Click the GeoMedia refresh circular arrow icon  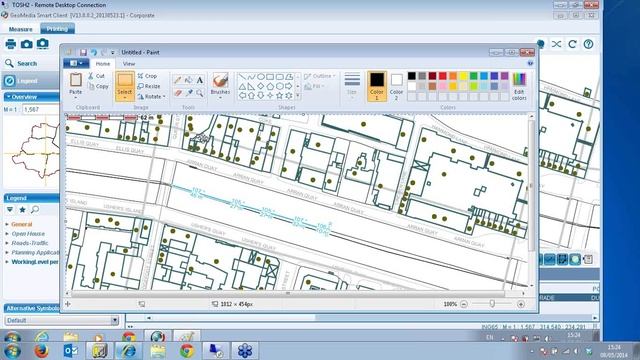572,44
